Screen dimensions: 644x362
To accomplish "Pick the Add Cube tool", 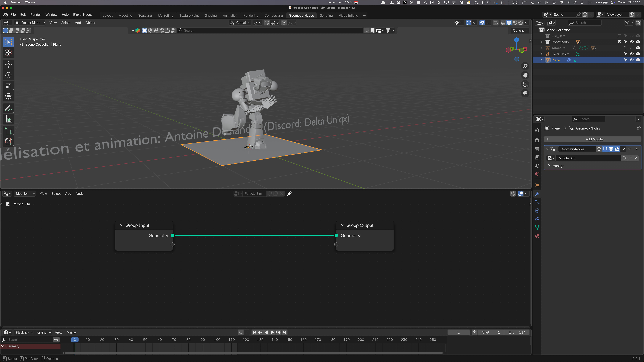I will tap(8, 131).
